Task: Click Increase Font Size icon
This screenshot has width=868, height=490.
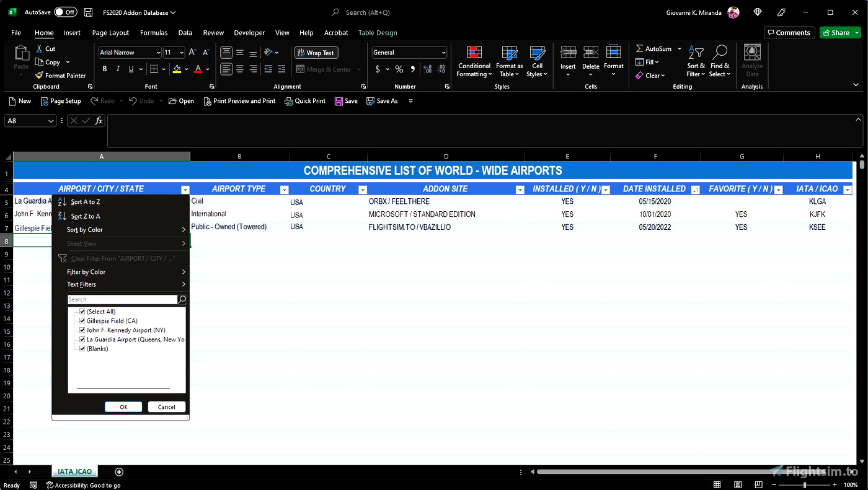Action: click(x=192, y=53)
